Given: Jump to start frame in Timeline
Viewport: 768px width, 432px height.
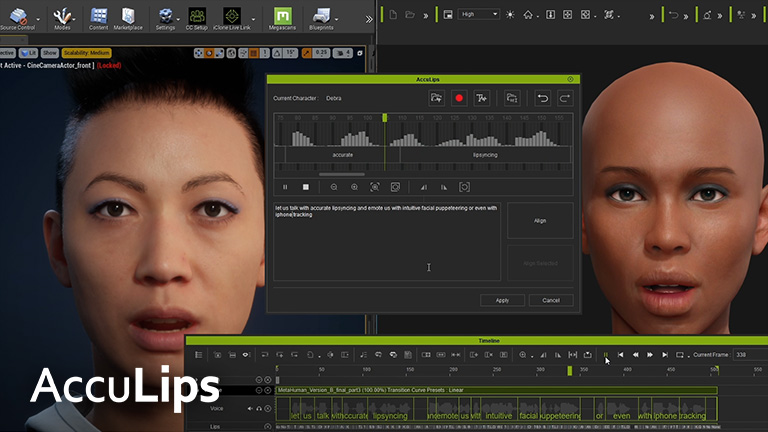Looking at the screenshot, I should click(621, 355).
